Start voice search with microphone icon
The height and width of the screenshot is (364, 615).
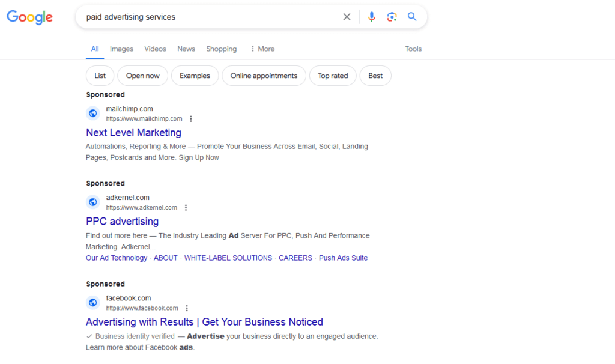(372, 17)
